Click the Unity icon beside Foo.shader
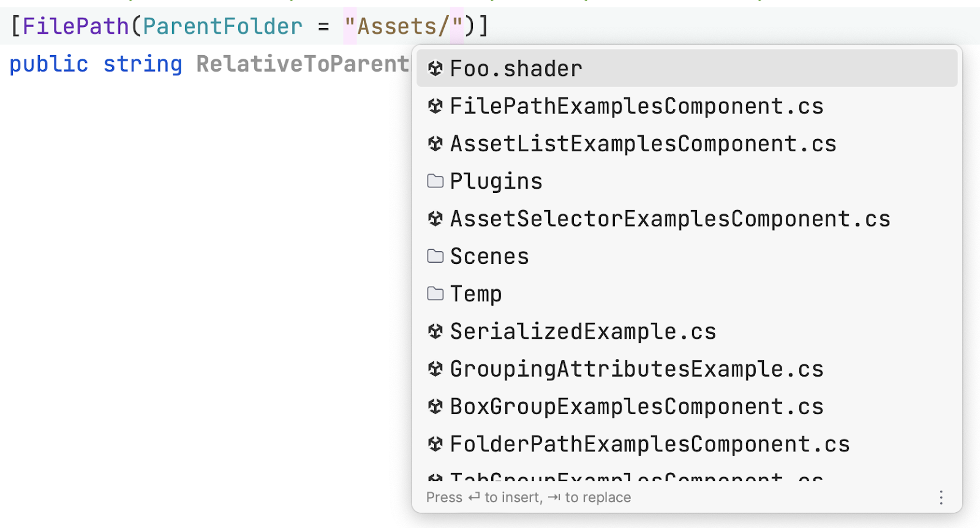 (x=435, y=69)
